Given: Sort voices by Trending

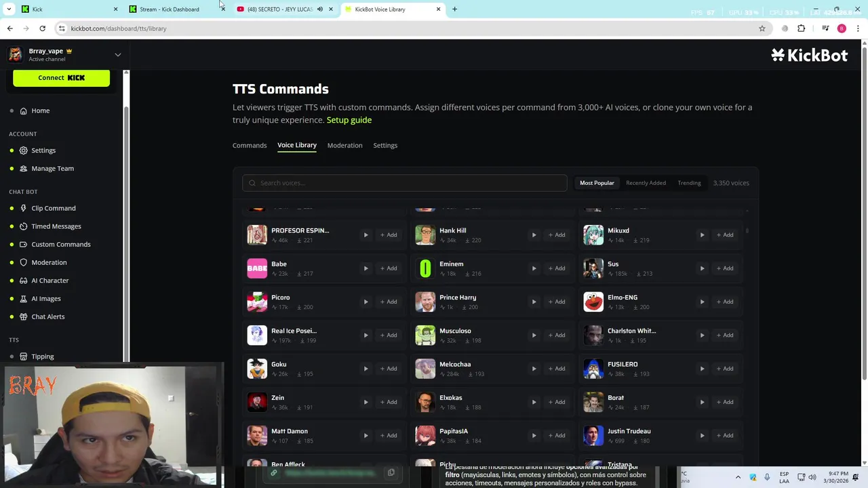Looking at the screenshot, I should click(x=689, y=183).
